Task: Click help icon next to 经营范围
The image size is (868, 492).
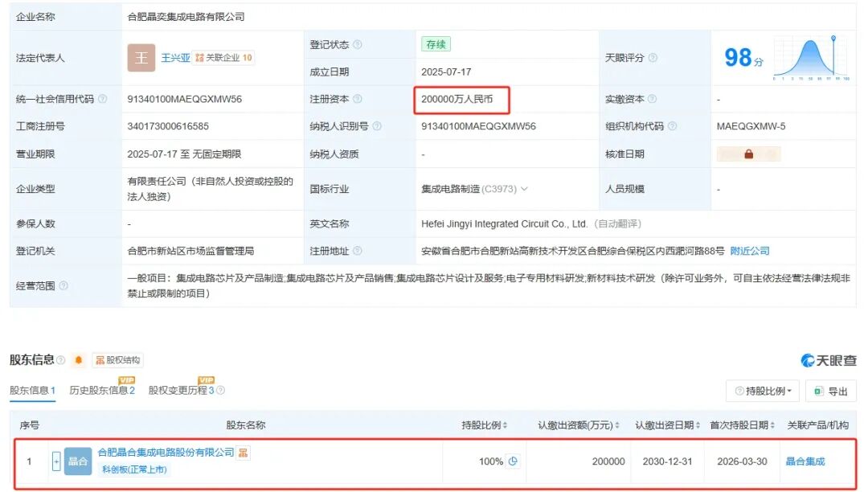Action: point(63,285)
